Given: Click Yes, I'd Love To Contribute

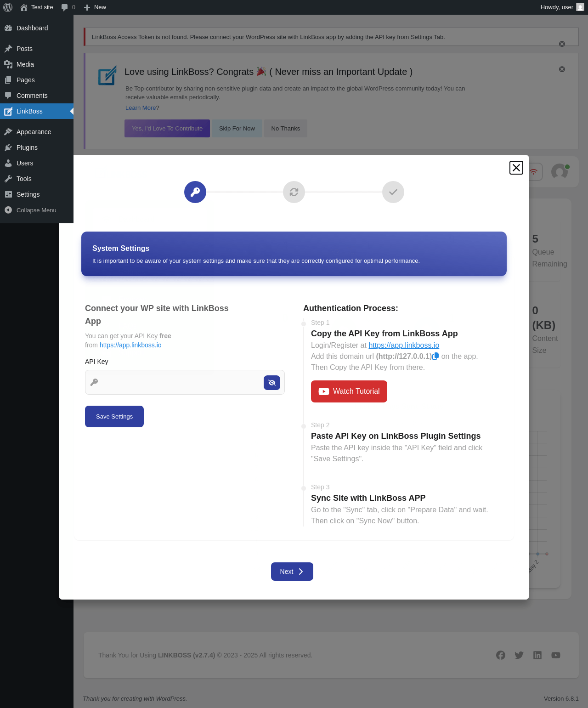Looking at the screenshot, I should [167, 129].
